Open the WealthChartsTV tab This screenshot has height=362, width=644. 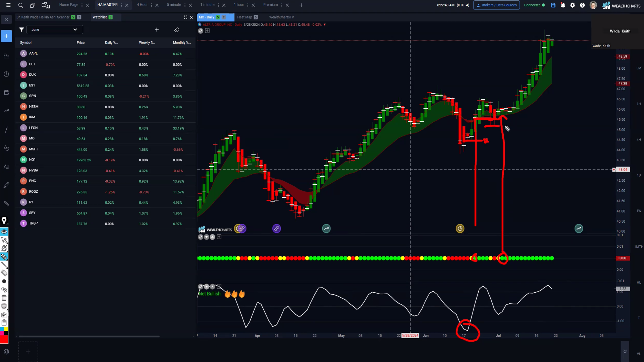click(x=281, y=17)
